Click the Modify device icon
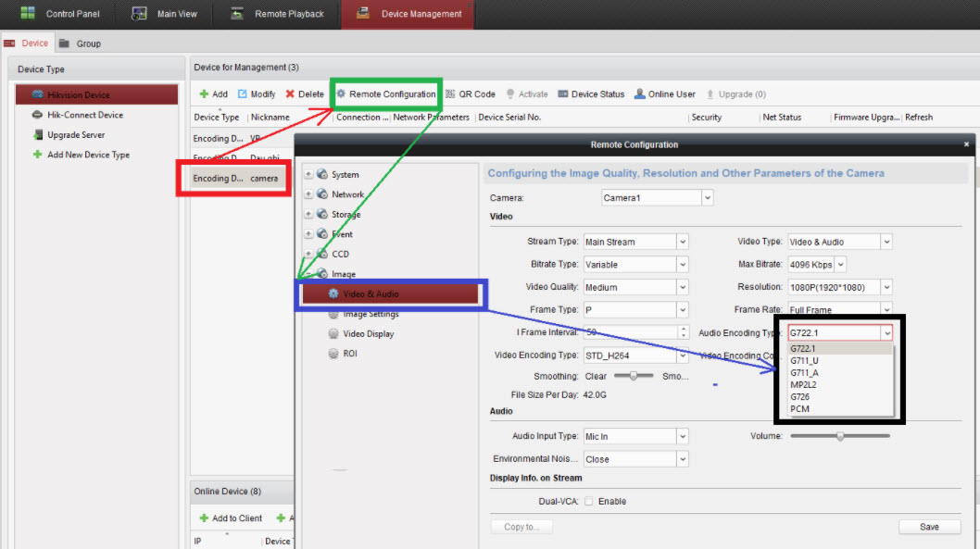The height and width of the screenshot is (549, 980). click(x=243, y=94)
